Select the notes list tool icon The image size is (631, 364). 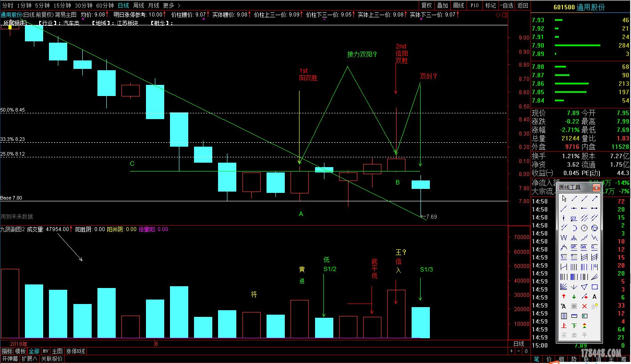pyautogui.click(x=564, y=316)
